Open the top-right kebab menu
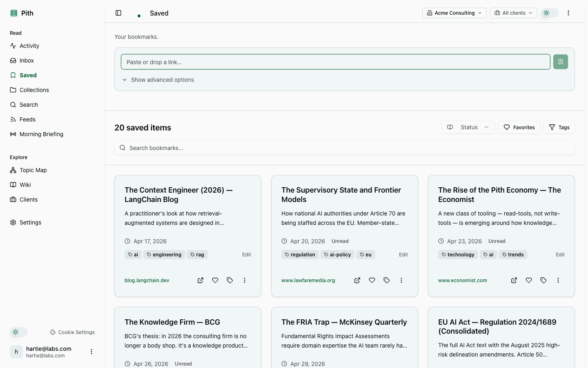Screen dimensions: 588x368 (x=568, y=13)
